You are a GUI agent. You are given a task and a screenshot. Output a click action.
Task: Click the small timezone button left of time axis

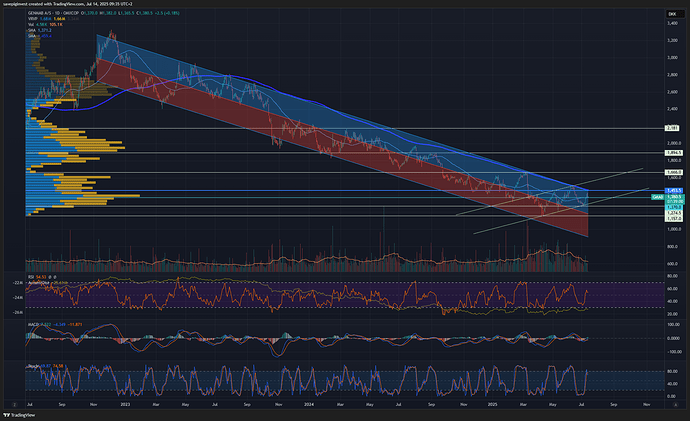click(x=14, y=404)
